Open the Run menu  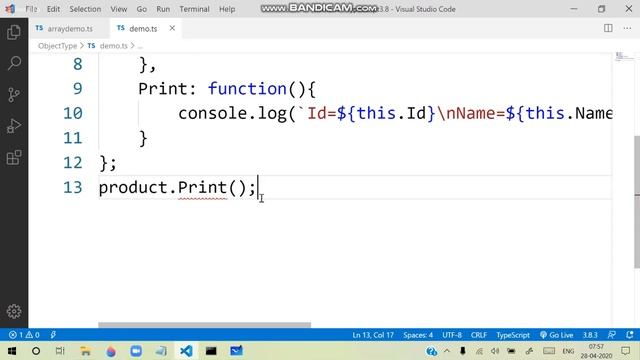pyautogui.click(x=163, y=9)
